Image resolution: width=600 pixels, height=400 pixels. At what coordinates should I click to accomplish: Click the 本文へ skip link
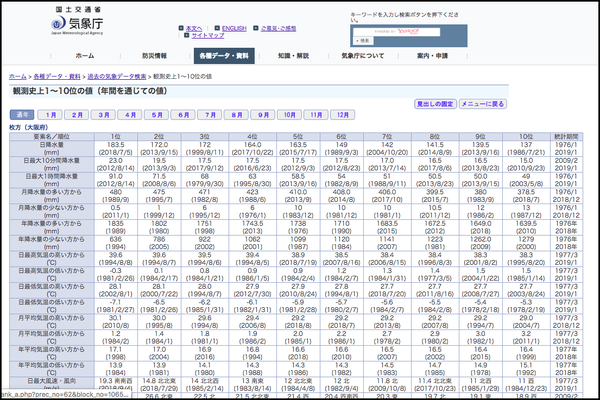click(197, 28)
